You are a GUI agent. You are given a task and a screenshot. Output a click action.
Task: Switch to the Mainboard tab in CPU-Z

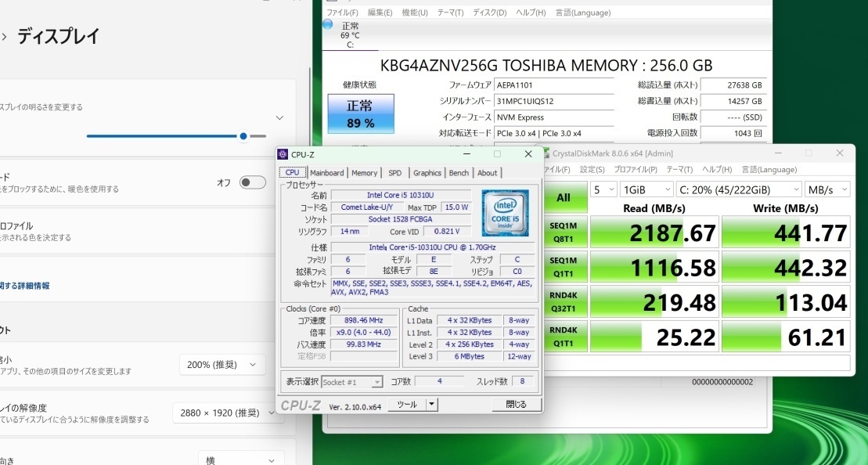tap(326, 173)
